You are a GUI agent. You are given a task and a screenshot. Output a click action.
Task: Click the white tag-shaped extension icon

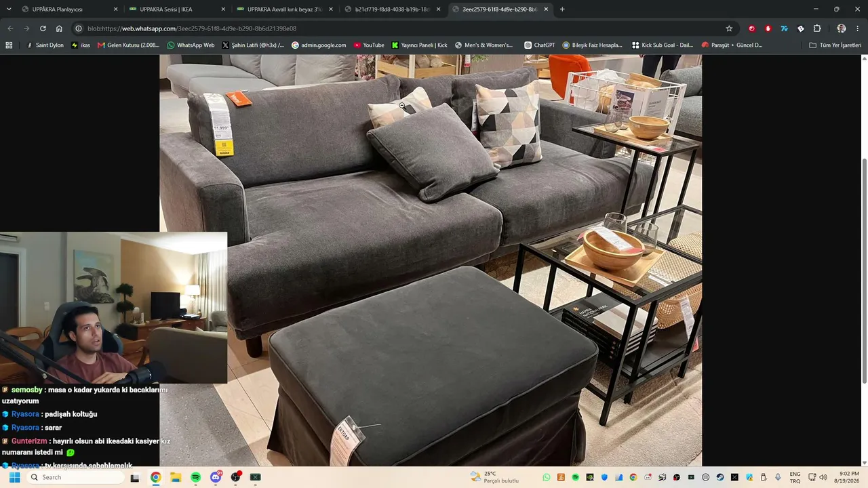coord(801,28)
